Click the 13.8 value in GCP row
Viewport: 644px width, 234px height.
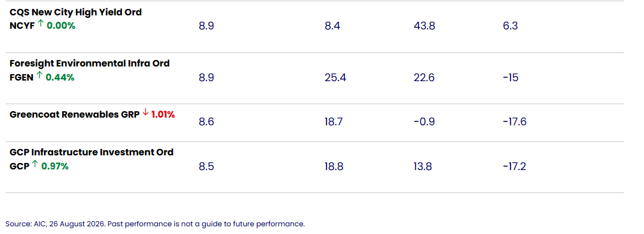[x=423, y=167]
